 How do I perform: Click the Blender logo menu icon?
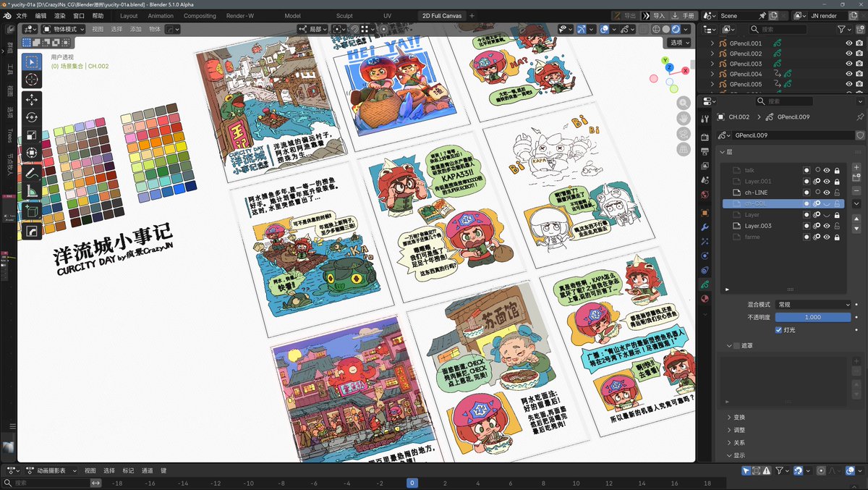click(x=7, y=15)
